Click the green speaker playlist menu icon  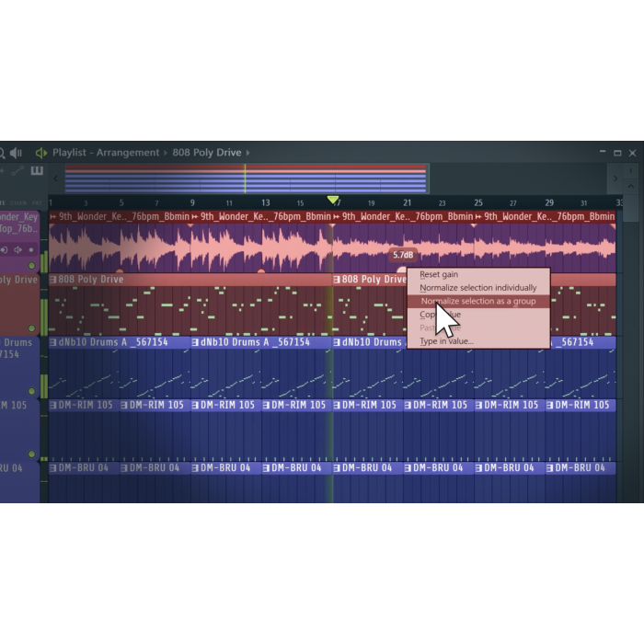coord(41,153)
